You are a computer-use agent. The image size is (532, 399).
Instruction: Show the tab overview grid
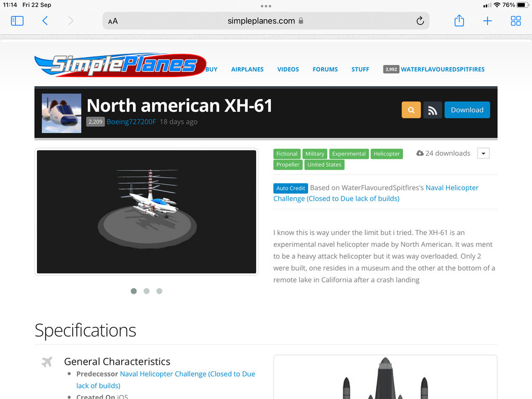(516, 21)
